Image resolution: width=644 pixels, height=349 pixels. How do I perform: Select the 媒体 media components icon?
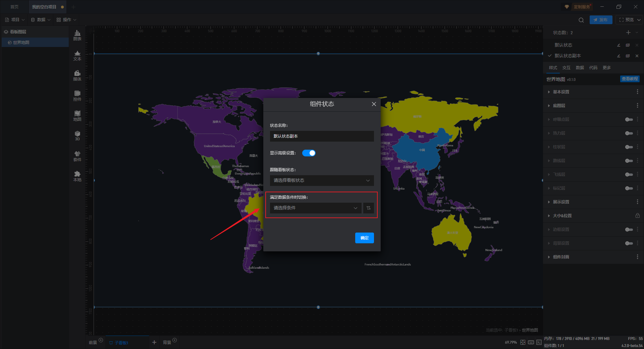[x=77, y=75]
